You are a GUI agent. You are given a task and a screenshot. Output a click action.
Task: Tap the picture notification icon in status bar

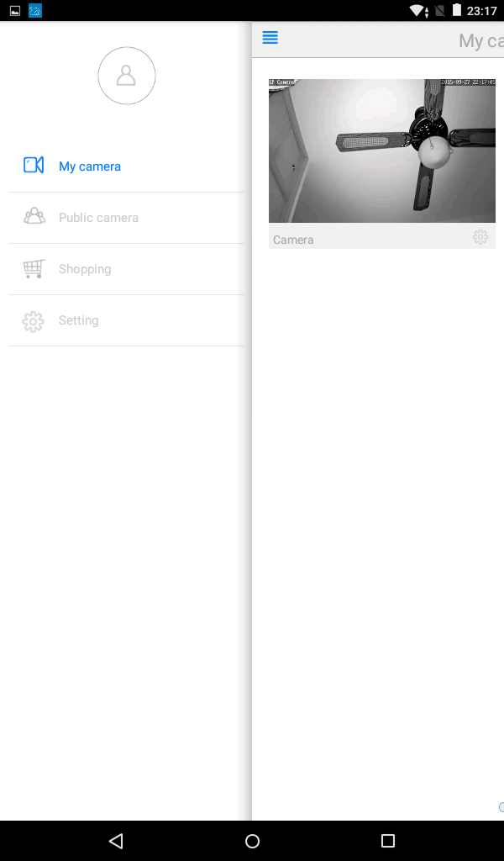point(15,10)
